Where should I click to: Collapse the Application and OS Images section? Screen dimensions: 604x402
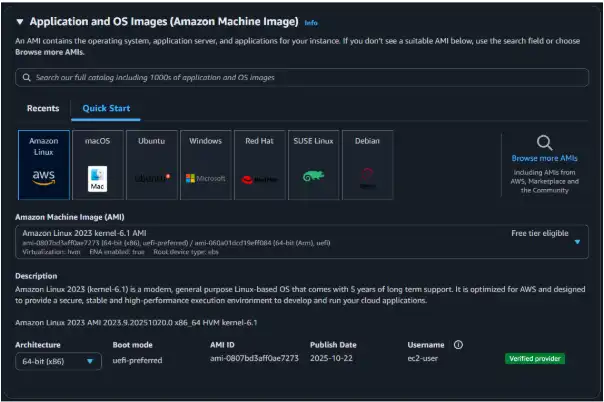tap(19, 21)
